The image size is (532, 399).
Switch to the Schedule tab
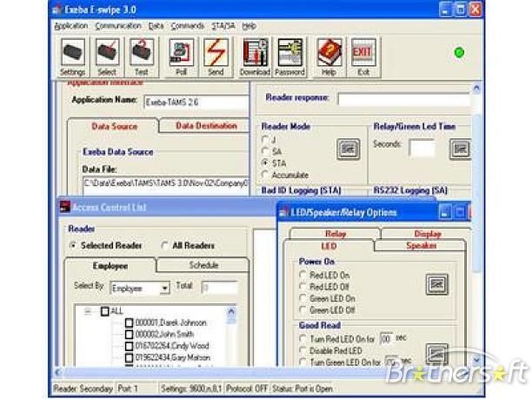tap(203, 265)
